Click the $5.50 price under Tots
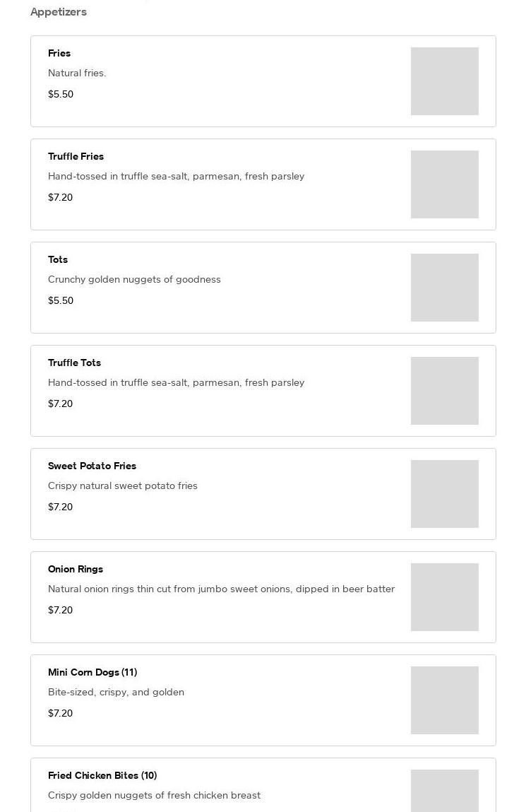This screenshot has height=812, width=526. (61, 300)
